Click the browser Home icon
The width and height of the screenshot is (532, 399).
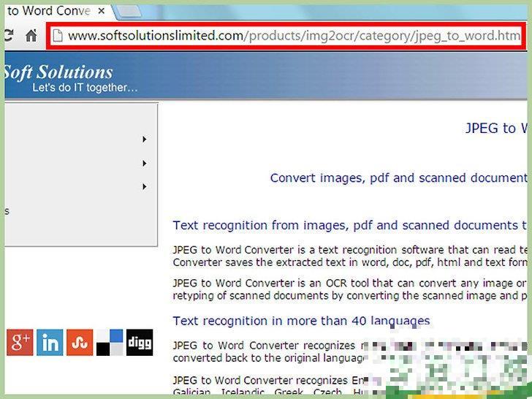[31, 36]
